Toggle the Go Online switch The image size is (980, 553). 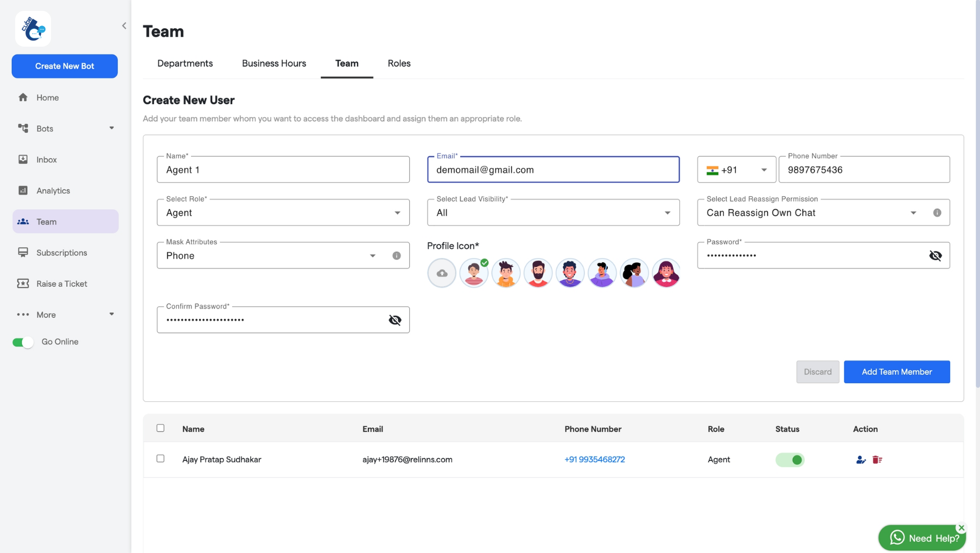point(23,342)
